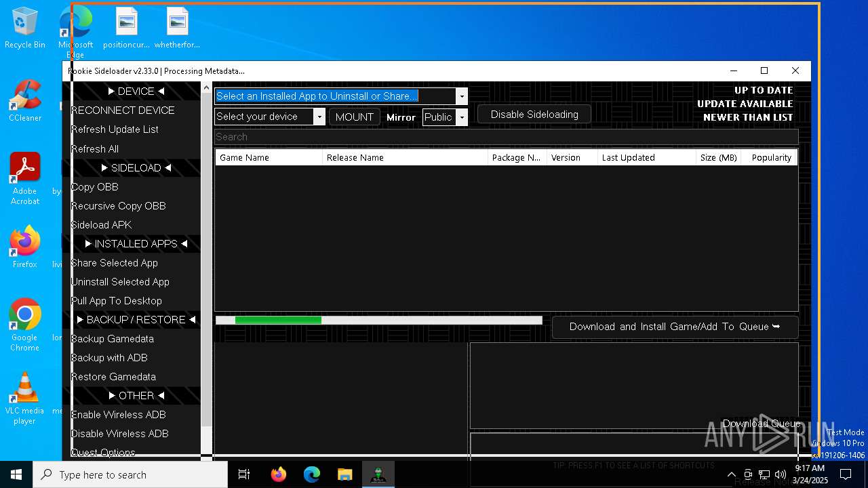Sort by Size (MB) column header

click(719, 157)
